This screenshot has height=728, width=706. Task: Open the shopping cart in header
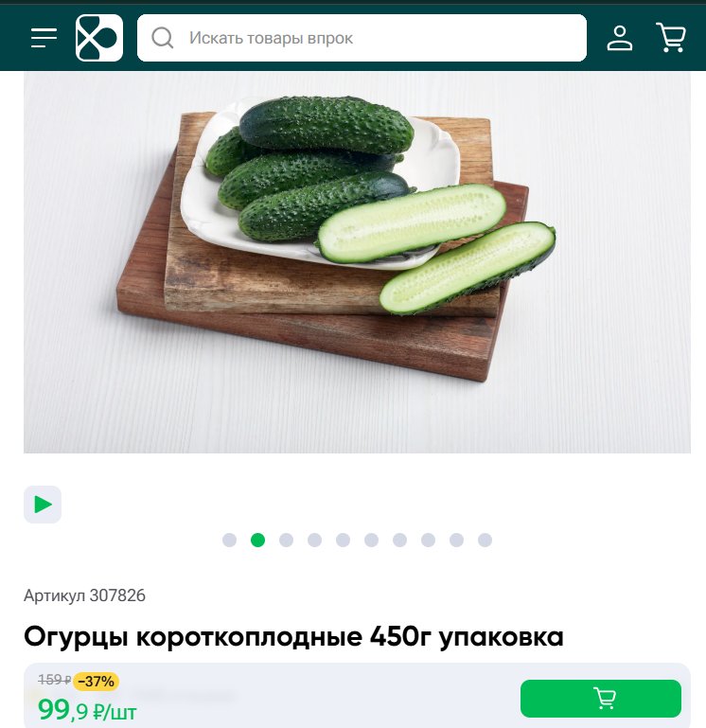pos(671,38)
